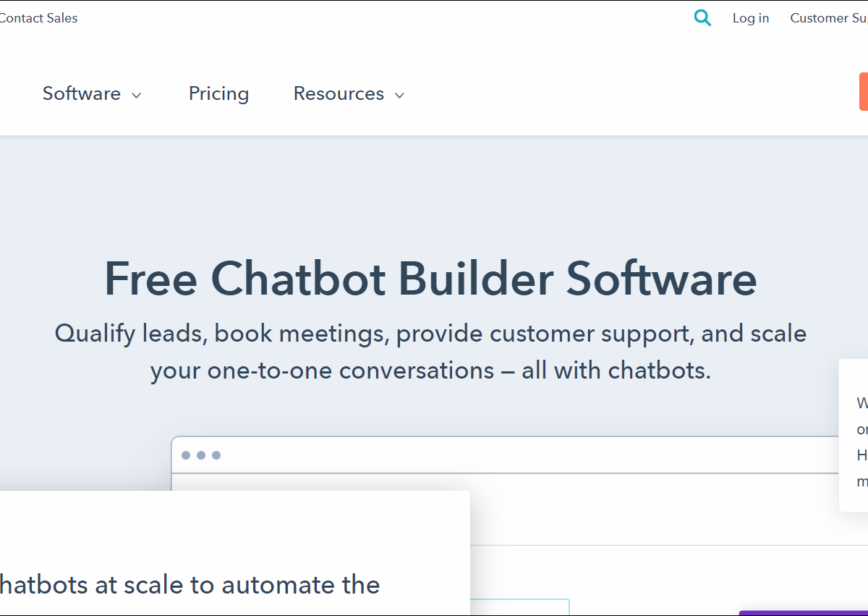Screen dimensions: 868x616
Task: Click the Free Chatbot Builder Software heading
Action: [x=430, y=279]
